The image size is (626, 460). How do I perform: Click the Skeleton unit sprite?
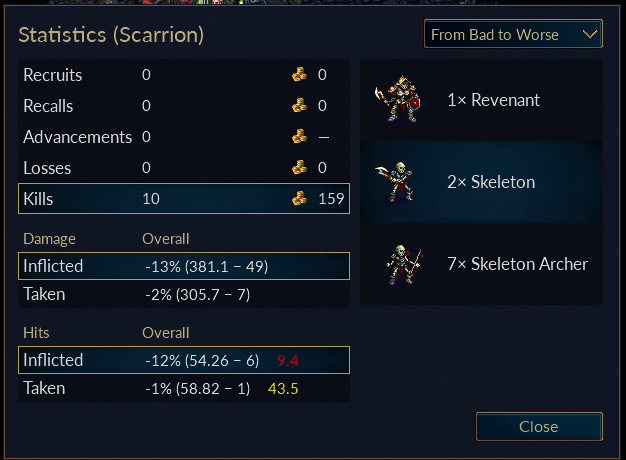click(395, 182)
